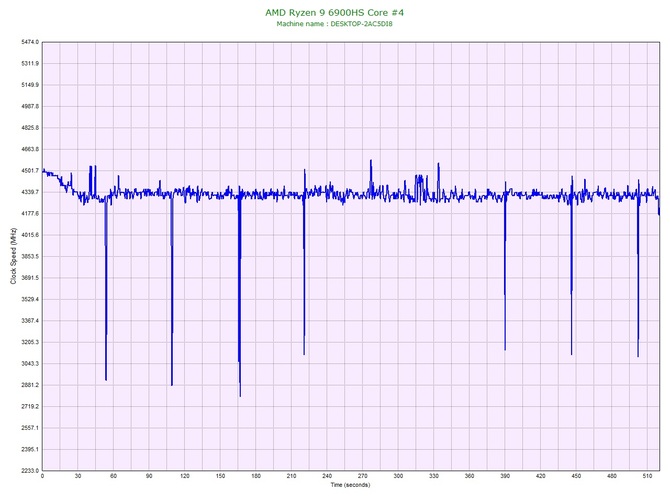Click the 360 tick on time axis
Viewport: 670px width, 502px height.
point(469,476)
